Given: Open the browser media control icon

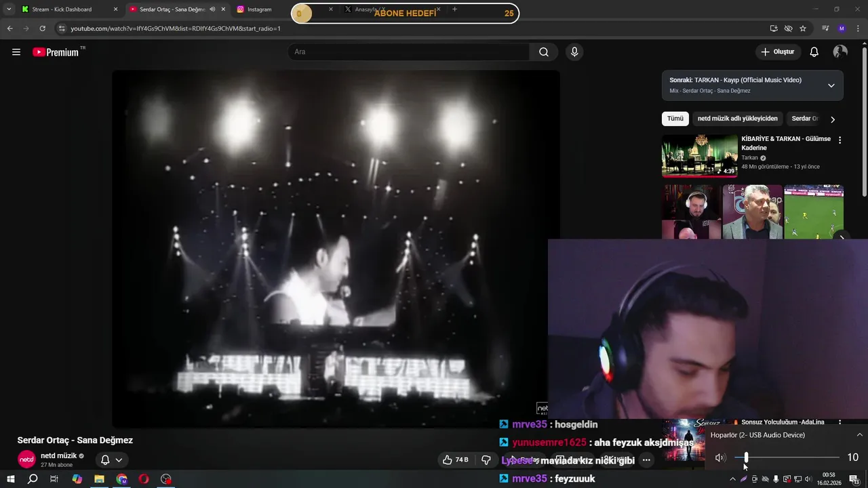Looking at the screenshot, I should point(825,28).
